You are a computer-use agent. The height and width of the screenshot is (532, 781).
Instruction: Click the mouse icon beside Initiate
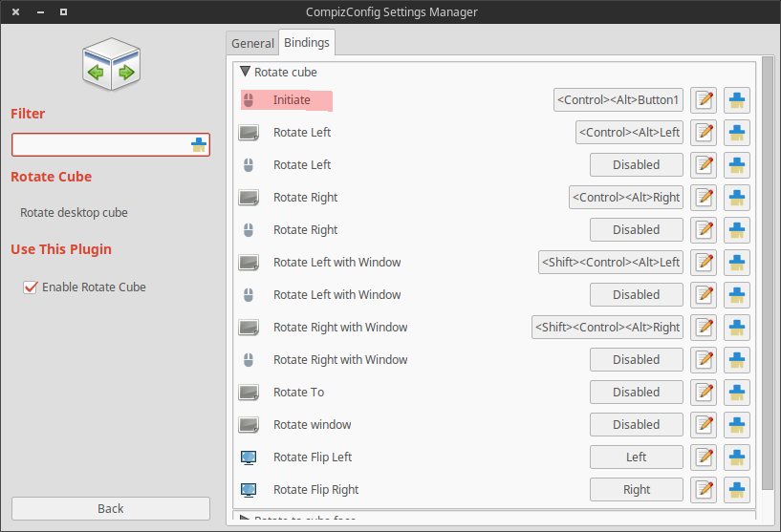click(x=249, y=100)
